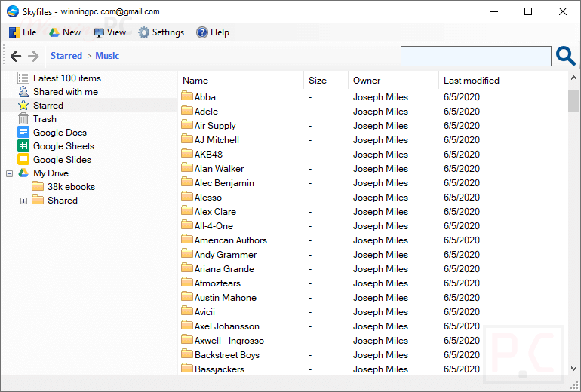Click the Avicii folder icon
This screenshot has width=581, height=392.
(187, 311)
